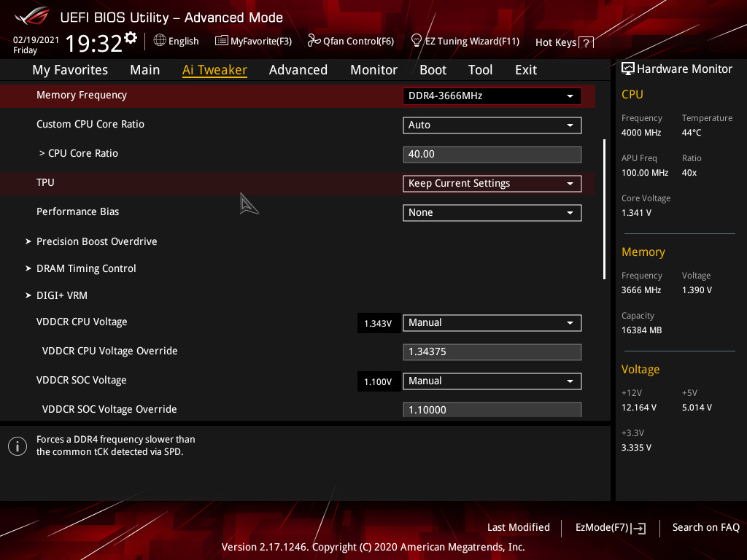Select the Ai Tweaker tab
747x560 pixels.
click(x=214, y=70)
